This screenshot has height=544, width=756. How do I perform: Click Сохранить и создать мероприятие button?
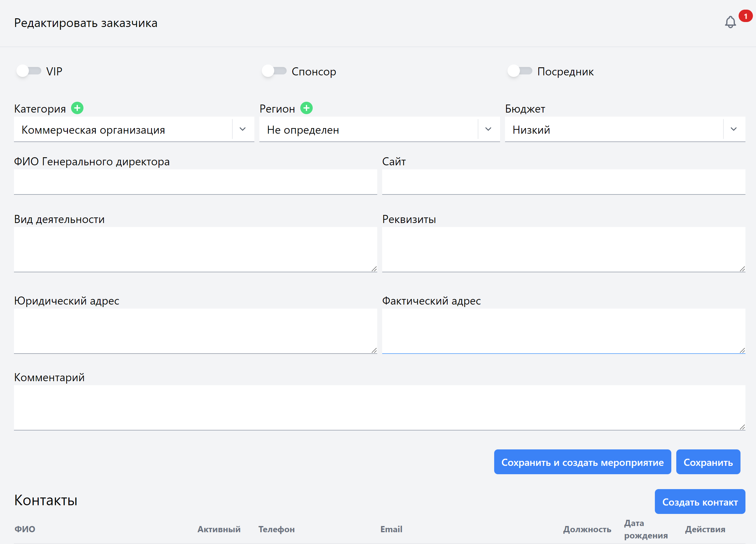(582, 462)
